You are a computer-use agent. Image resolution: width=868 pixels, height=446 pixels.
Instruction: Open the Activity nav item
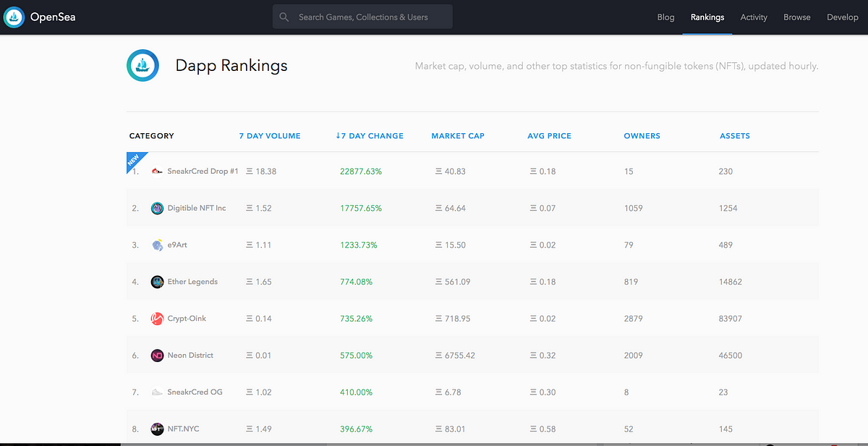(x=754, y=17)
